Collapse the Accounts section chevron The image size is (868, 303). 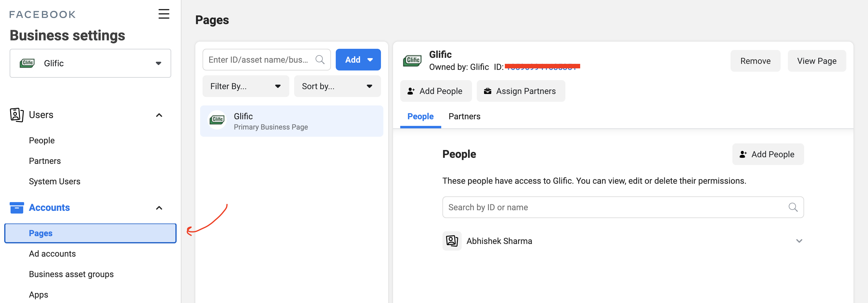(x=159, y=208)
